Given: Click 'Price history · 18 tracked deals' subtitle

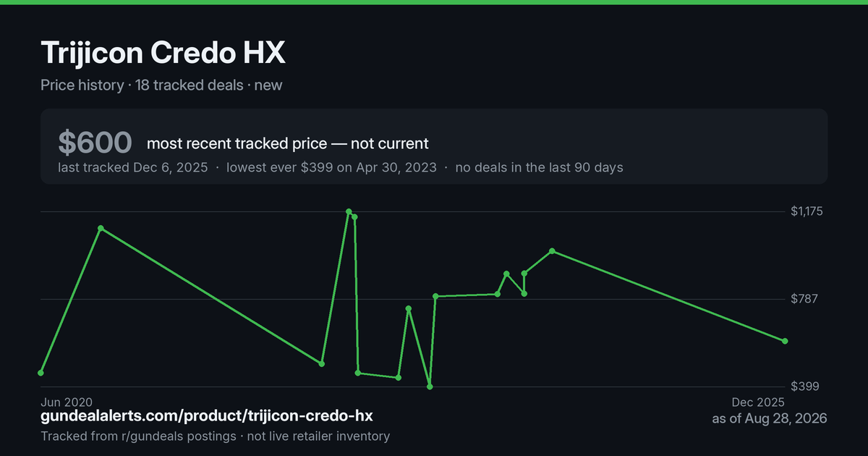Looking at the screenshot, I should point(142,85).
